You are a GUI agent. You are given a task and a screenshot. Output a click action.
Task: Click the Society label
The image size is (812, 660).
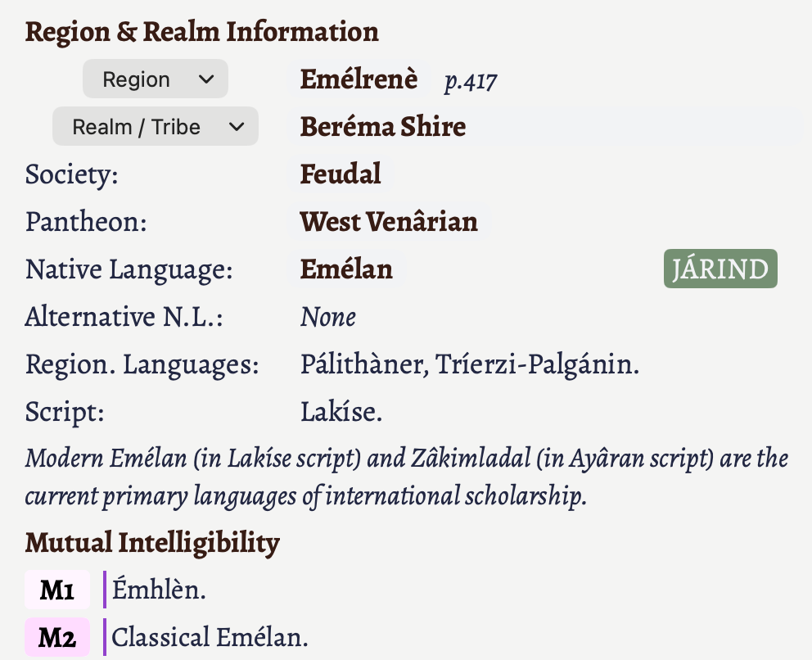(x=71, y=174)
